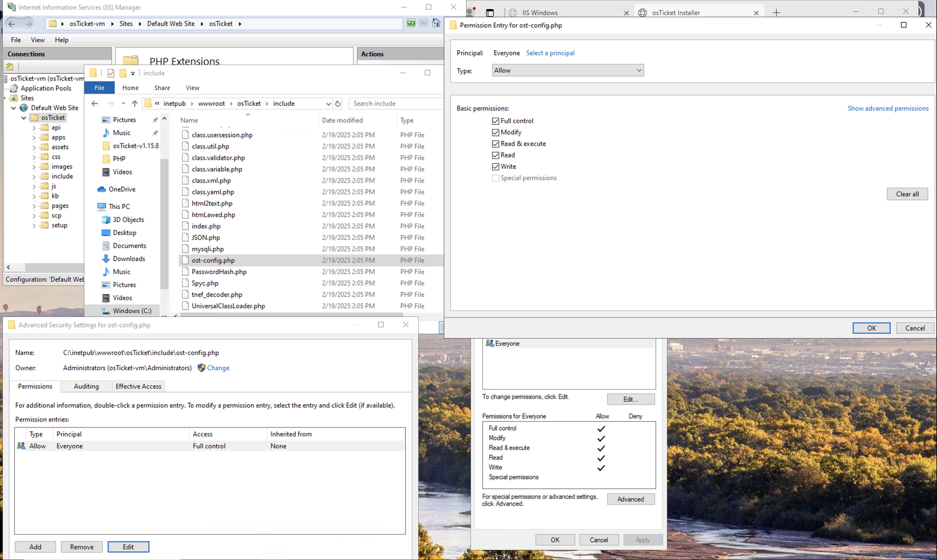
Task: Click the IIS Manager refresh page icon
Action: tap(411, 23)
